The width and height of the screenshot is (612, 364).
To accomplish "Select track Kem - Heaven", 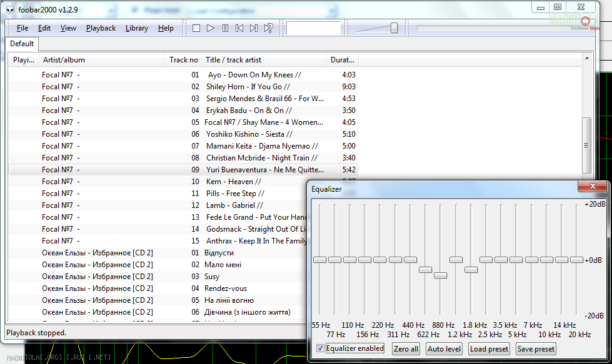I will pos(158,182).
